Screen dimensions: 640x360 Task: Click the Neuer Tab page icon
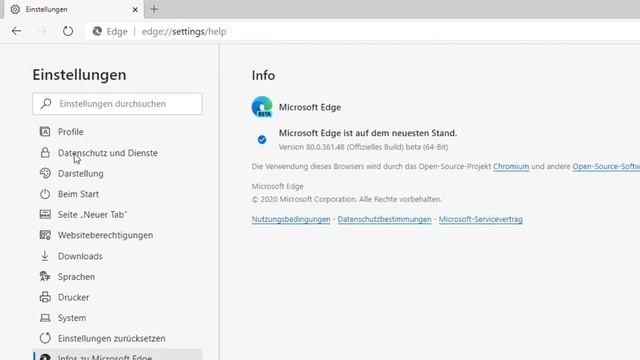(x=45, y=214)
